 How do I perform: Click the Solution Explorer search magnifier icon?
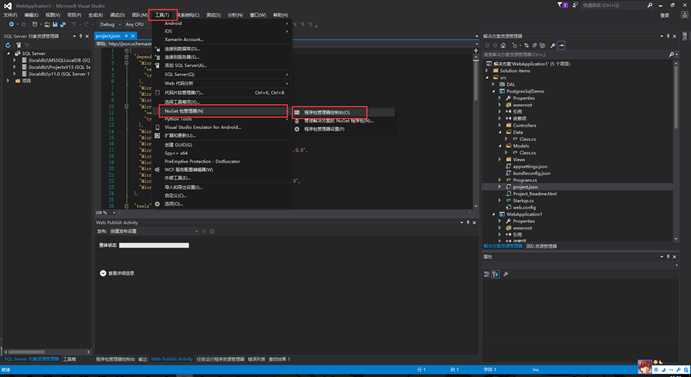click(671, 55)
